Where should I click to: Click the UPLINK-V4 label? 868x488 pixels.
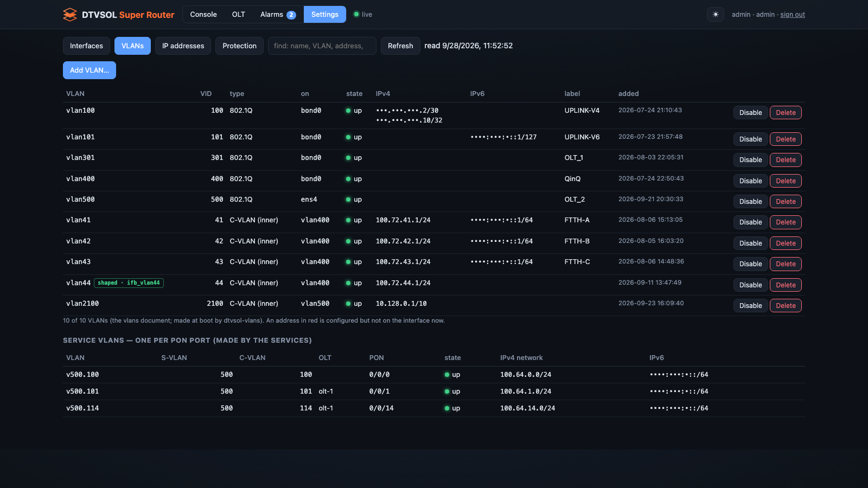pos(582,111)
